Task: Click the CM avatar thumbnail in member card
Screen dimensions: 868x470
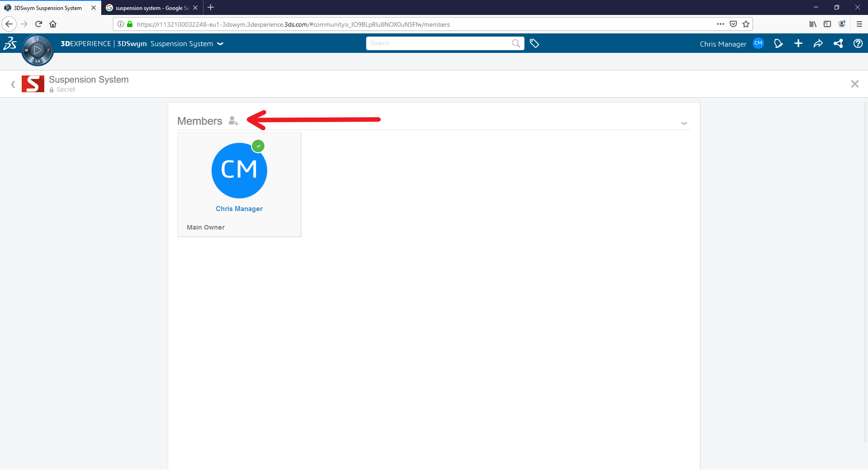Action: [x=239, y=170]
